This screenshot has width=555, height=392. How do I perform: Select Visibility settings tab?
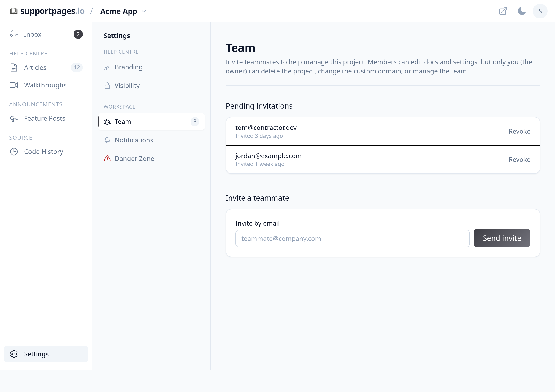151,86
